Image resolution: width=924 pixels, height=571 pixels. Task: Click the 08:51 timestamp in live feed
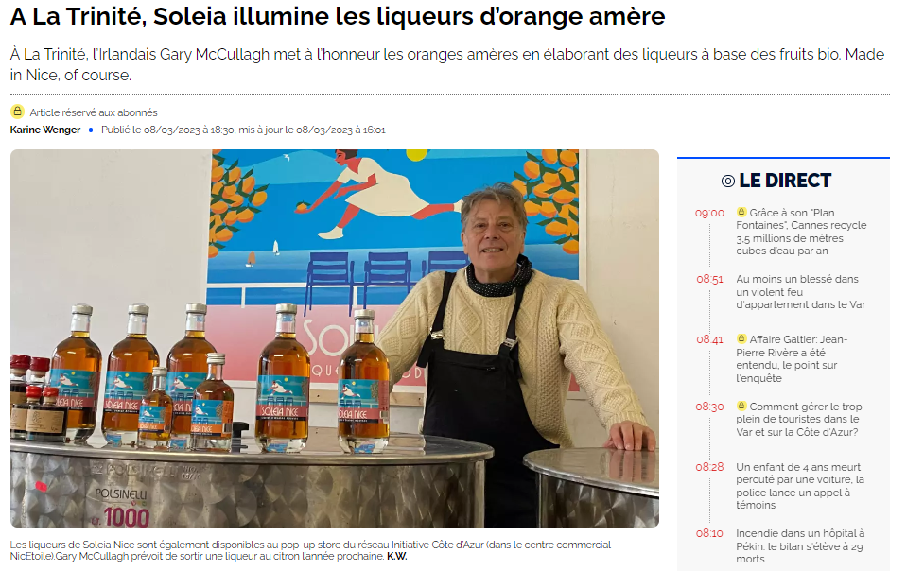click(709, 279)
